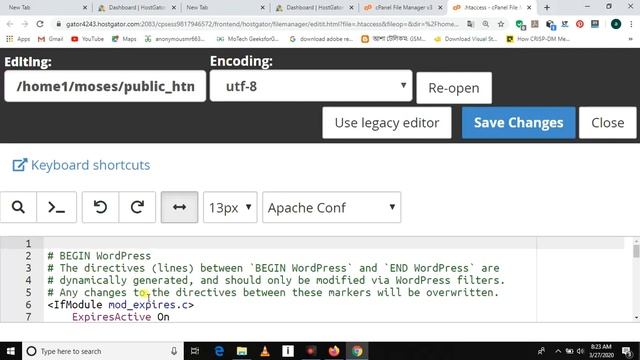Click line 2 text '# BEGIN WordPress'
The height and width of the screenshot is (360, 640).
99,256
